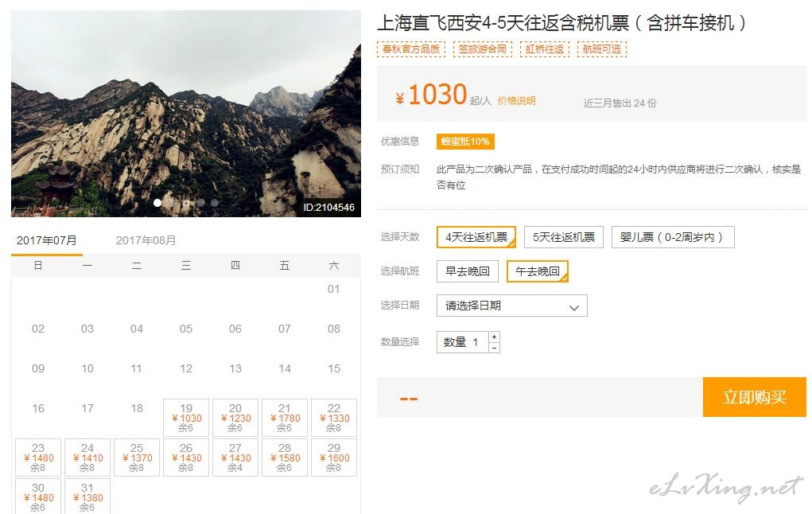Click the 虹桥往返 tag
This screenshot has width=812, height=514.
544,49
